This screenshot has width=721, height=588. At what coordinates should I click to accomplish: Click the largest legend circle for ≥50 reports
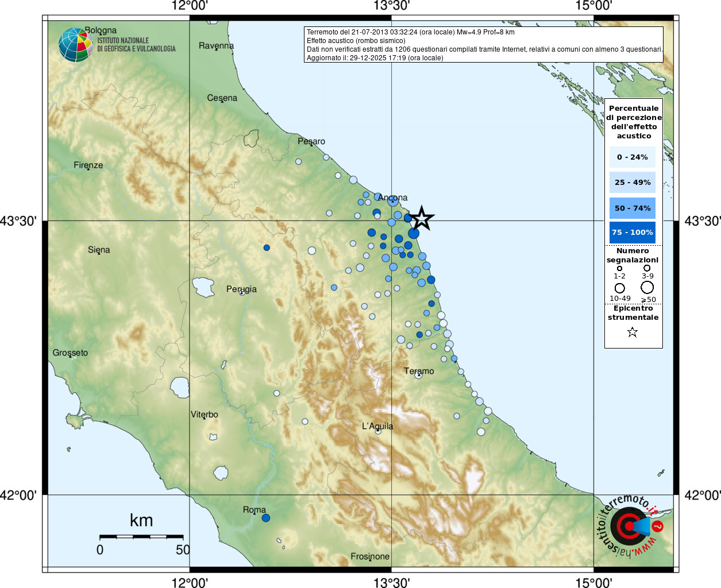click(x=647, y=287)
